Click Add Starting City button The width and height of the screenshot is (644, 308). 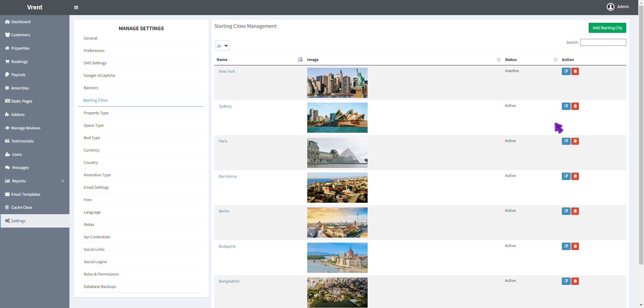tap(607, 28)
